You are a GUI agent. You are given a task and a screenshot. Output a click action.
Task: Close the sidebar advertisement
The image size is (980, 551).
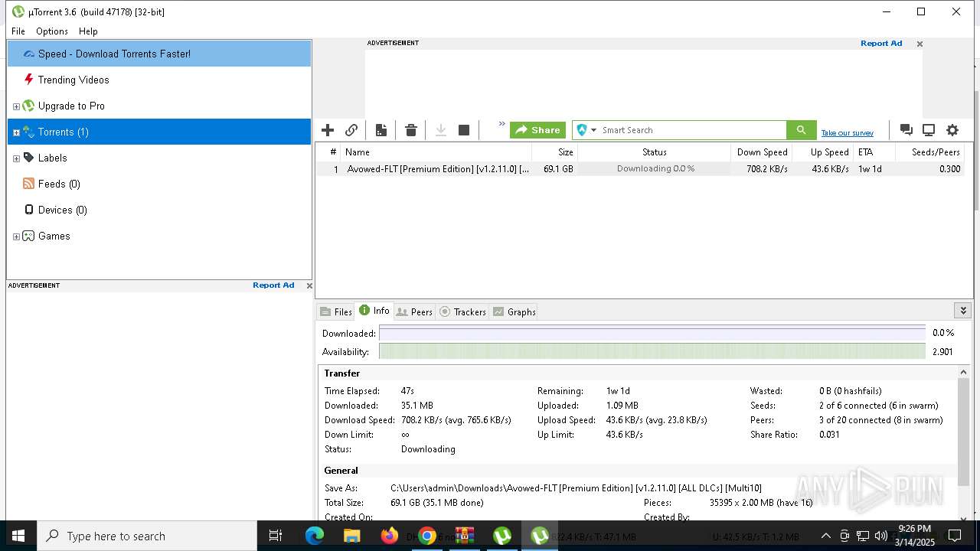pos(309,286)
